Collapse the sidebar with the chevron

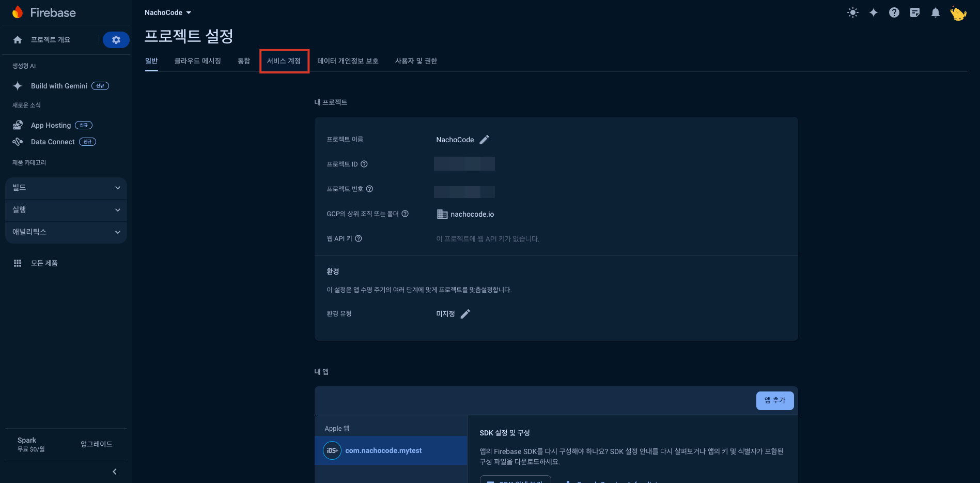pyautogui.click(x=115, y=472)
